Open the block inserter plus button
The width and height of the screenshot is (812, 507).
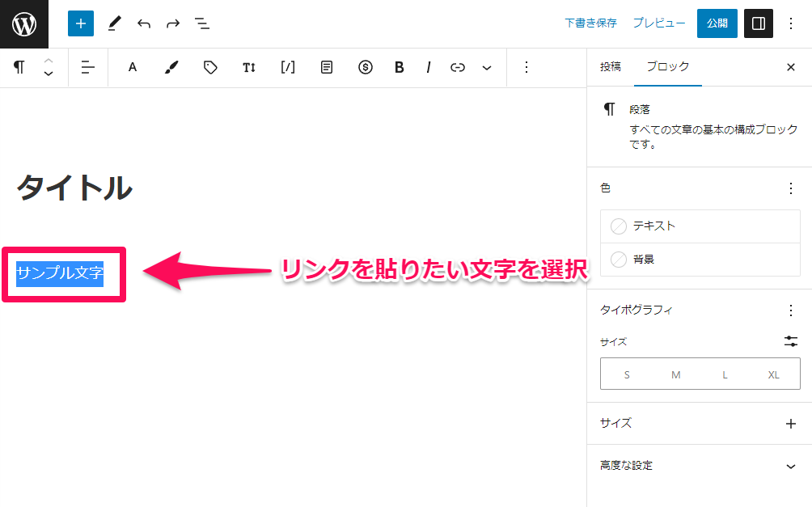coord(81,24)
